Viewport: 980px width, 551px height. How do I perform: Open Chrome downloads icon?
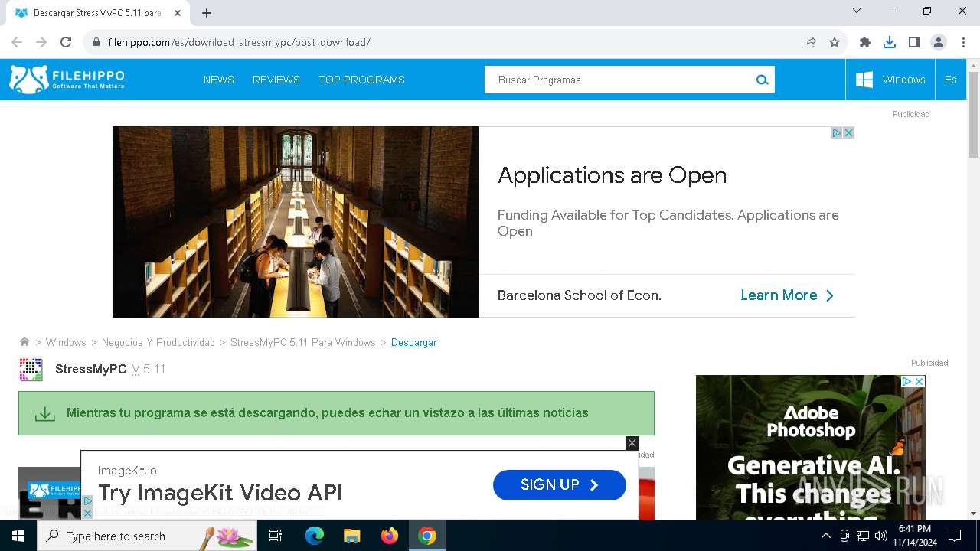pos(890,42)
